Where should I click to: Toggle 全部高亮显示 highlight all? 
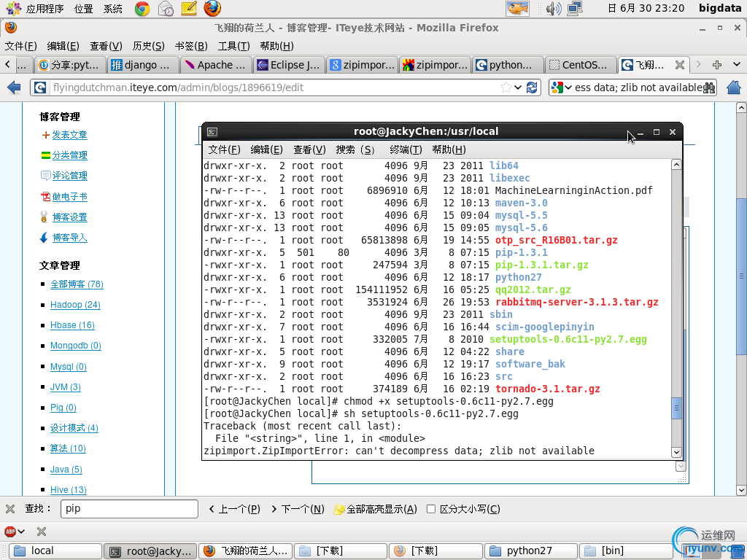pyautogui.click(x=375, y=509)
